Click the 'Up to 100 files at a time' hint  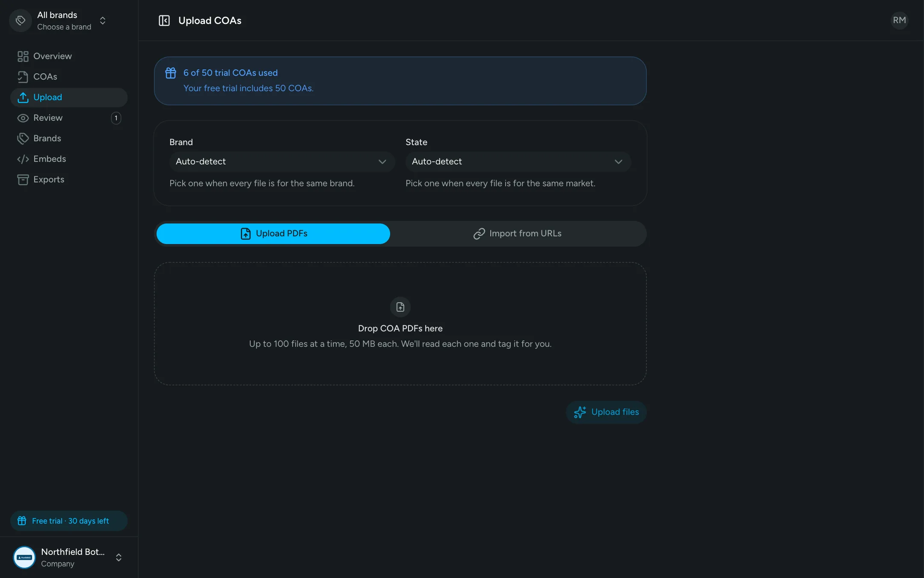click(400, 344)
